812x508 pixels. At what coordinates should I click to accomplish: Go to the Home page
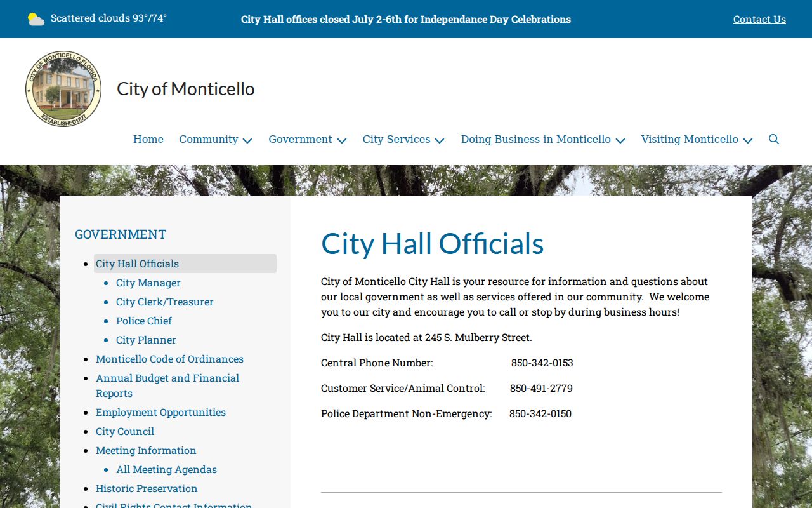(148, 139)
